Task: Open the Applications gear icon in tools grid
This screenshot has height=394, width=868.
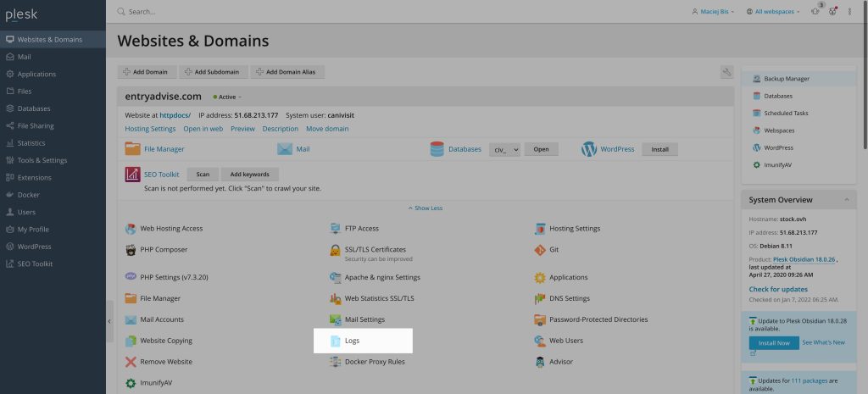Action: click(x=540, y=277)
